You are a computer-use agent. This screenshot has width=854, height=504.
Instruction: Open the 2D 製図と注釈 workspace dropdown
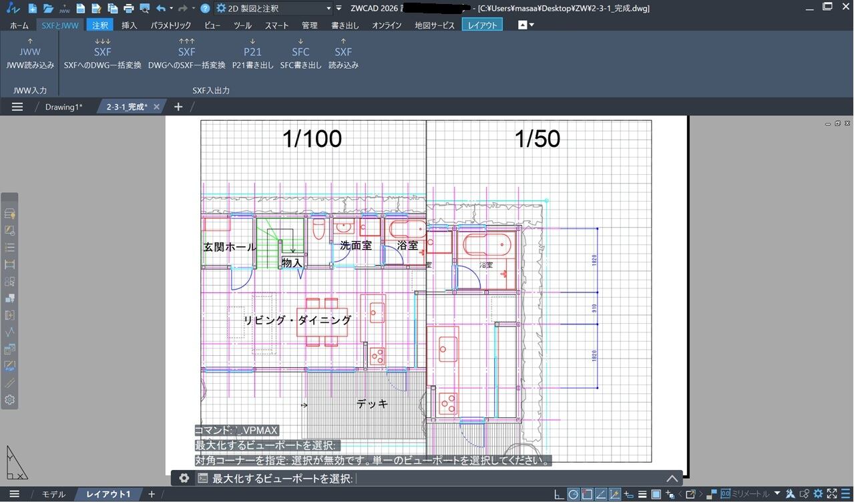[274, 9]
